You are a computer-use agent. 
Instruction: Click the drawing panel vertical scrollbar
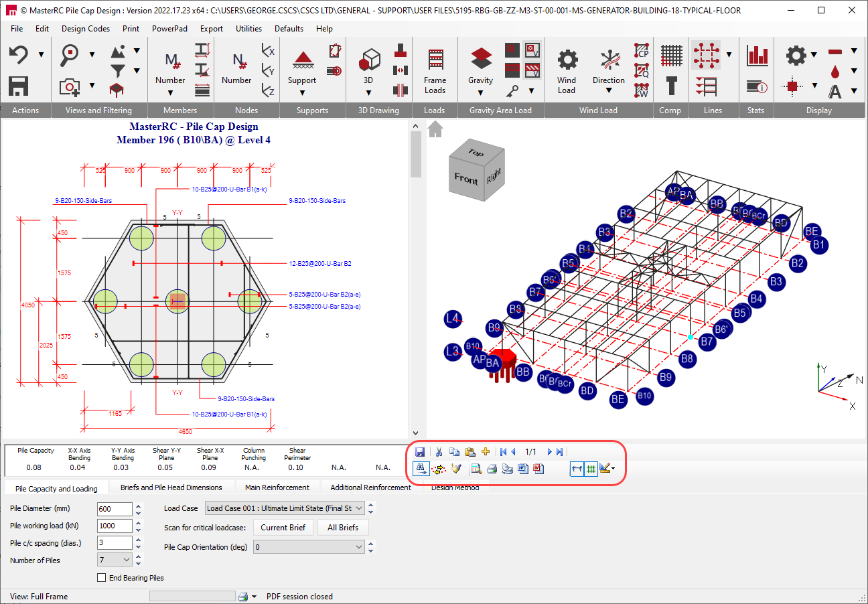click(415, 155)
